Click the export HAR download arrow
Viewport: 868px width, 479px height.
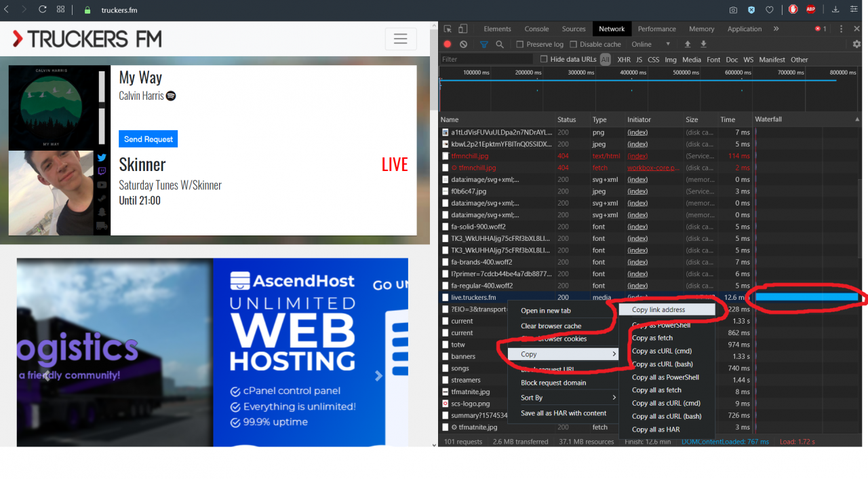coord(703,44)
